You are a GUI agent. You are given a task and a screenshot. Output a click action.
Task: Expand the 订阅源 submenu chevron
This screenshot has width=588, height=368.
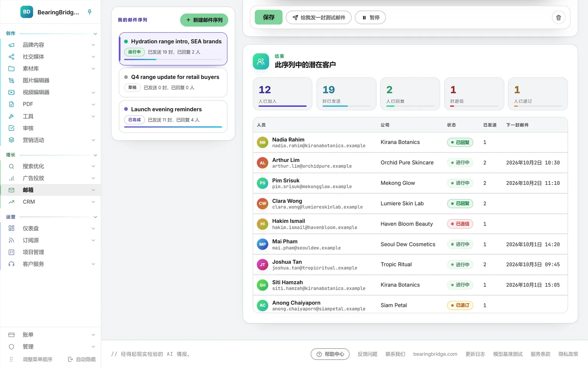[x=93, y=240]
